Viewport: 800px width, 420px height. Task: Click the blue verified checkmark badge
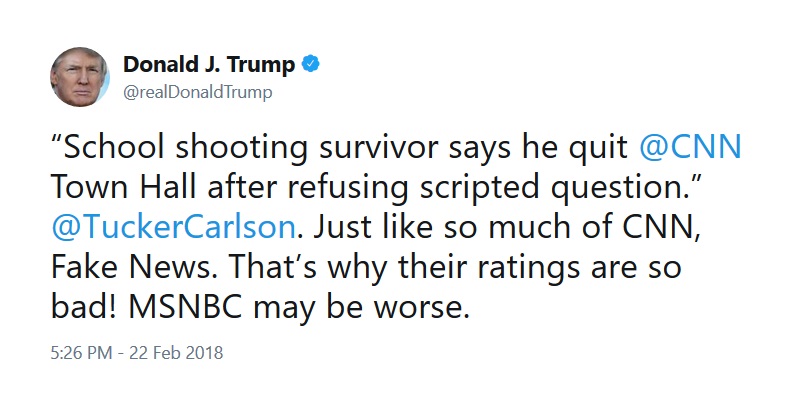(x=311, y=64)
